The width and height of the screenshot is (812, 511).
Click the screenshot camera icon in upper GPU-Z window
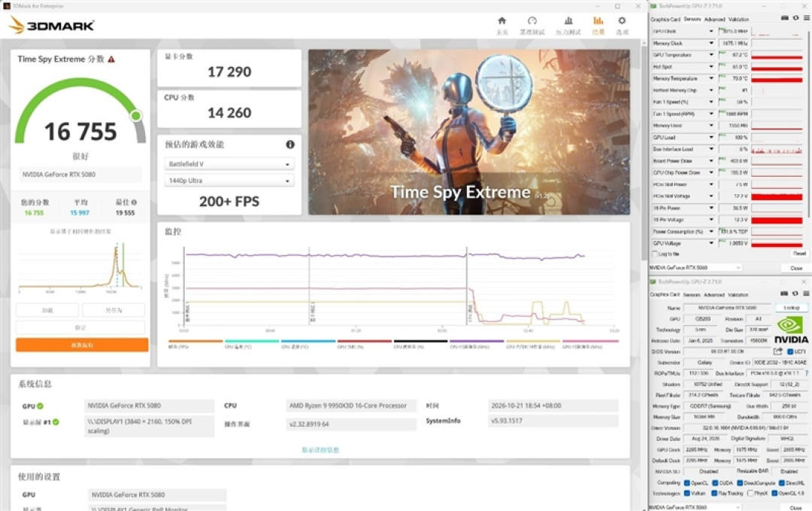[x=784, y=18]
